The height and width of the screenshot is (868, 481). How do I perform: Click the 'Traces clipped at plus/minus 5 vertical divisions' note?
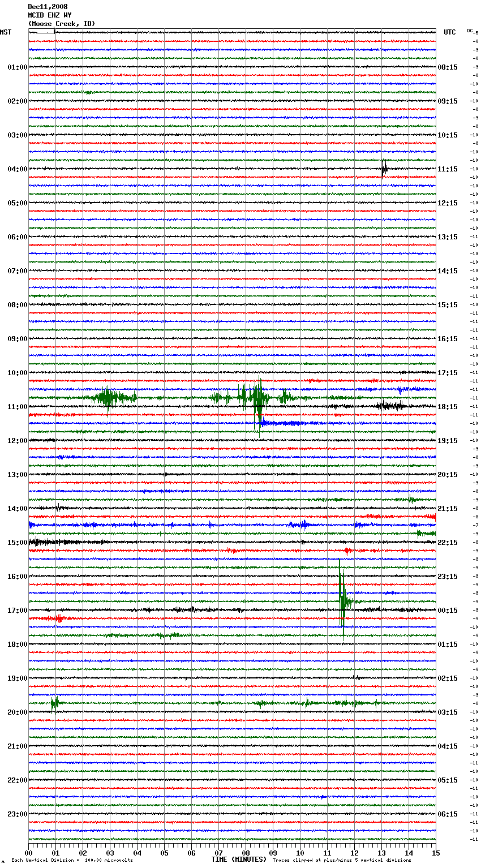[x=342, y=860]
